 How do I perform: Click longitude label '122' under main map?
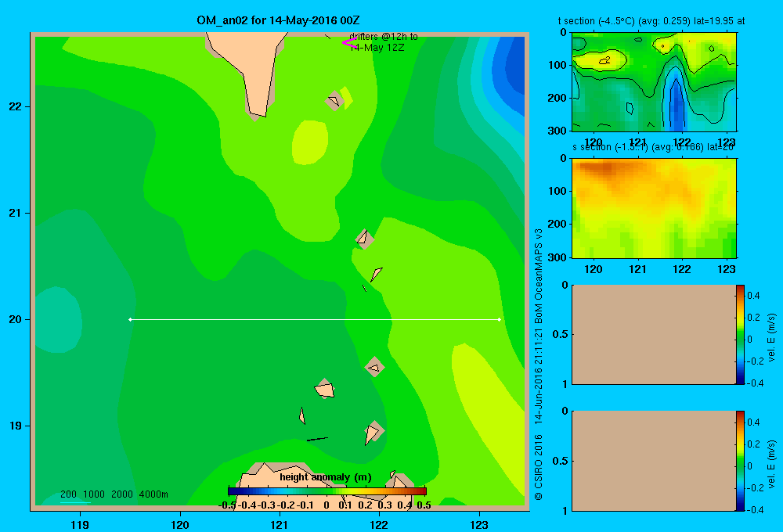pos(379,524)
